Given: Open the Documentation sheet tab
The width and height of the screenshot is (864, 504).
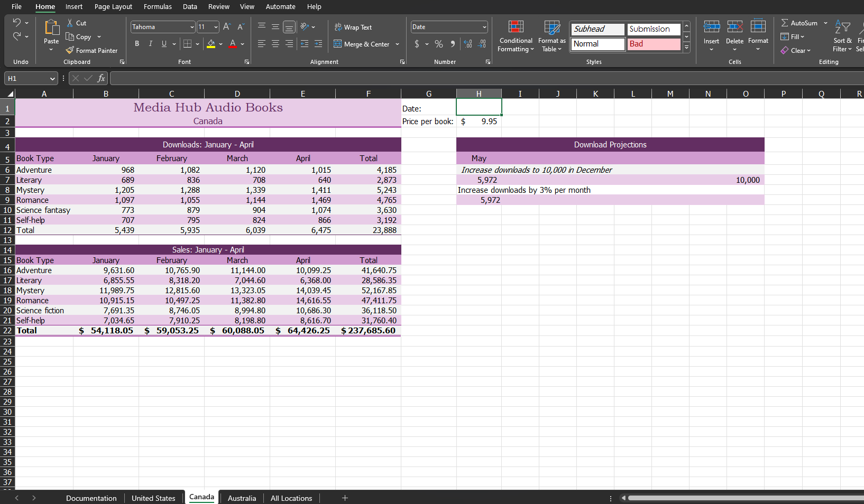Looking at the screenshot, I should point(91,498).
